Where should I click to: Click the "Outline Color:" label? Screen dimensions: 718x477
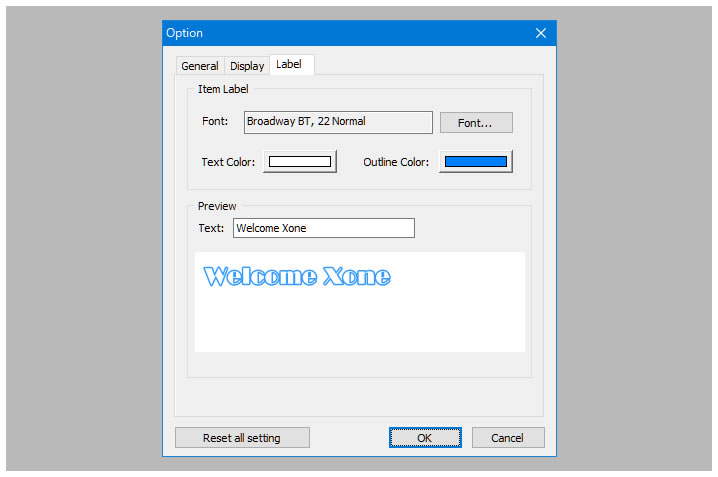pyautogui.click(x=396, y=162)
